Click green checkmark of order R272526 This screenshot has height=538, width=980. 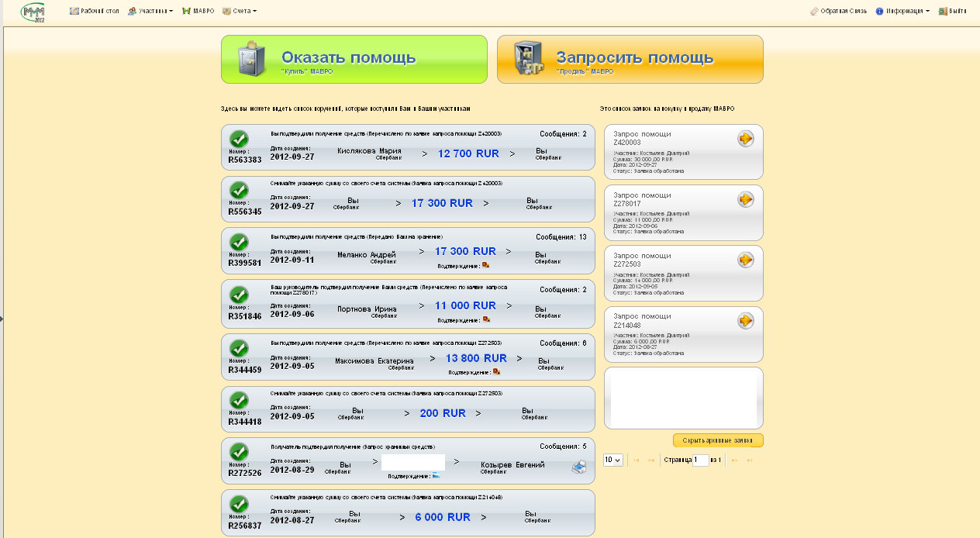point(240,451)
